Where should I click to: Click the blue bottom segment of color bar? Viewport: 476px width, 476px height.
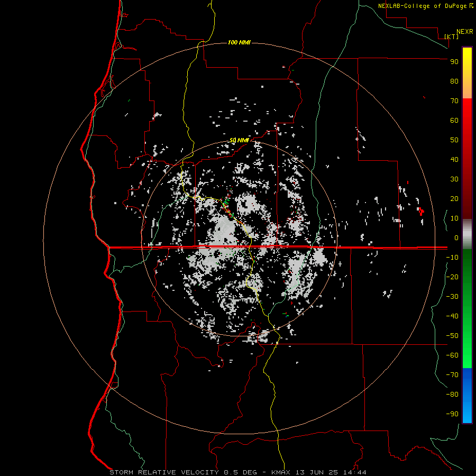pos(467,396)
